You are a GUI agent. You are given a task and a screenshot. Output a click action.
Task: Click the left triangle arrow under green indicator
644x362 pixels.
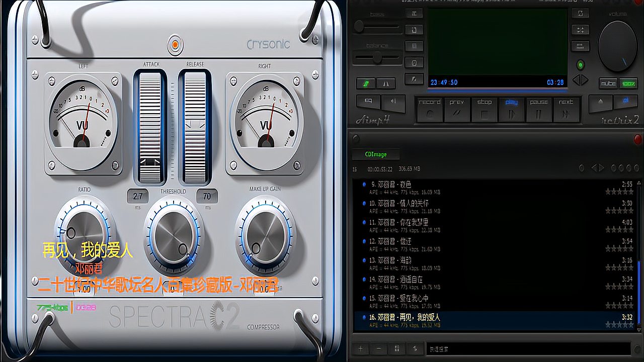(x=576, y=80)
